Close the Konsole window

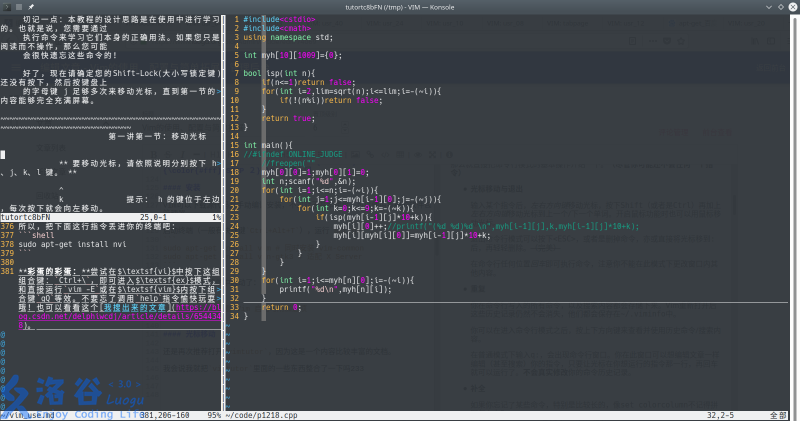[791, 6]
